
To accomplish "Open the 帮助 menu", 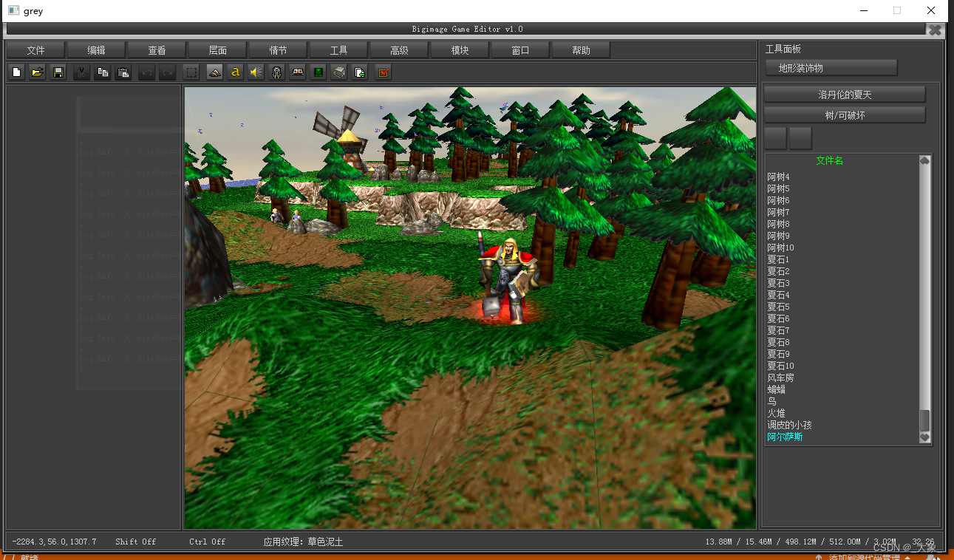I will coord(582,50).
